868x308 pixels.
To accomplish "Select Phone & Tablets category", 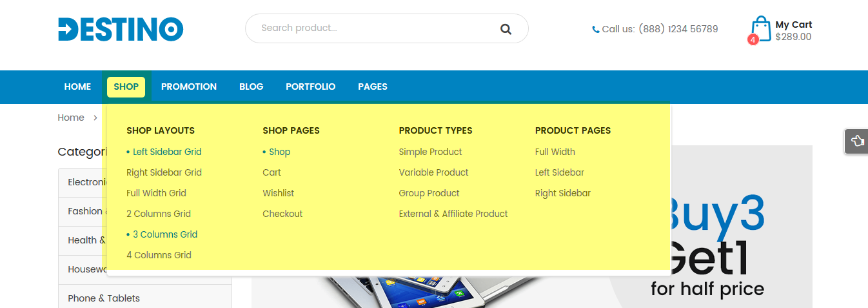I will 104,298.
